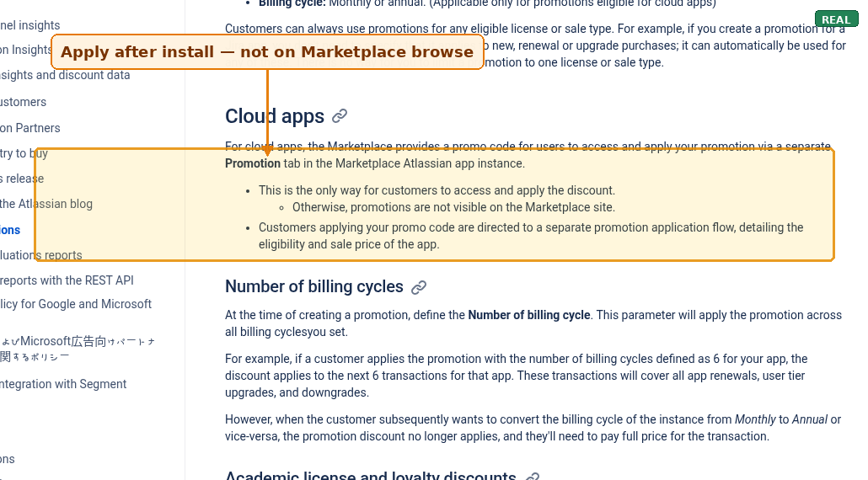Click the anchor link icon beside Cloud apps
Screen dimensions: 868x480
(x=340, y=115)
